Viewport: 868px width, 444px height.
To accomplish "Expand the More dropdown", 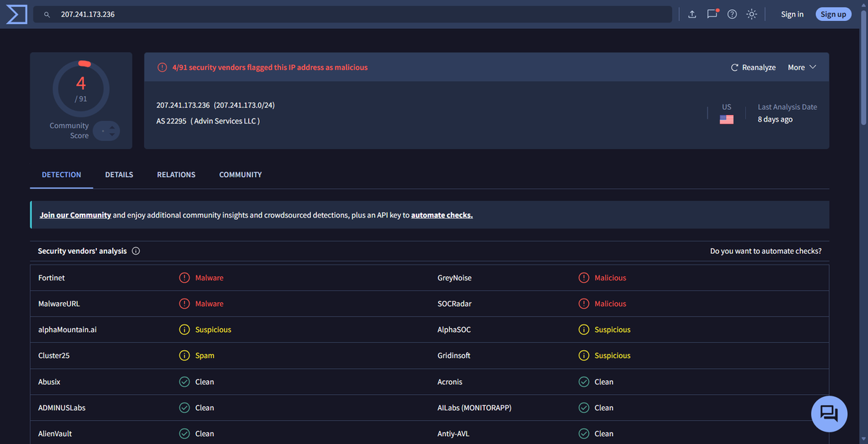I will (802, 67).
